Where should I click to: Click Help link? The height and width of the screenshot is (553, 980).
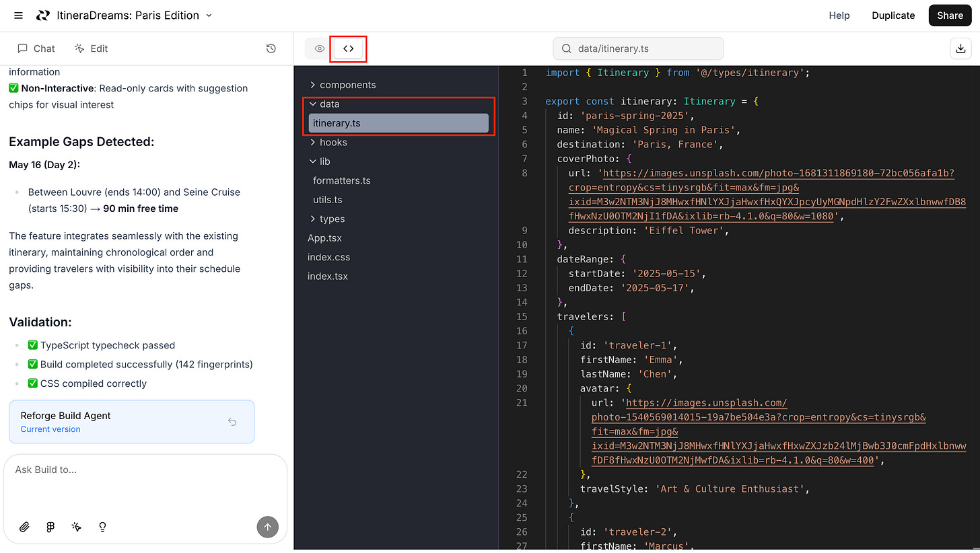tap(839, 15)
